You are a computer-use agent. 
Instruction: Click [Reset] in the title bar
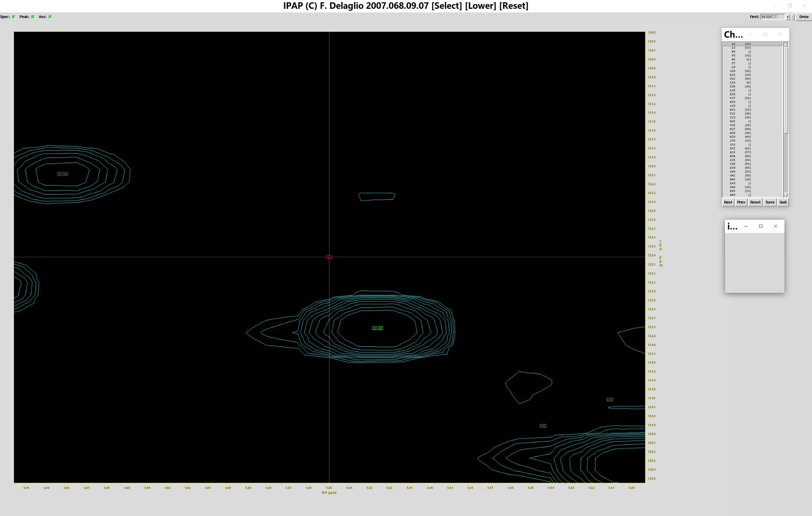point(513,6)
